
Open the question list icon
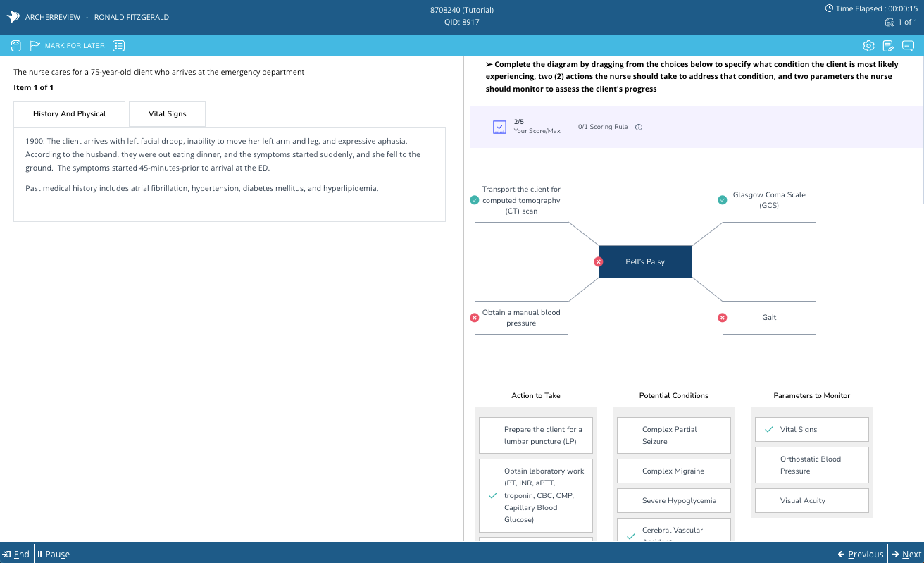pos(119,46)
